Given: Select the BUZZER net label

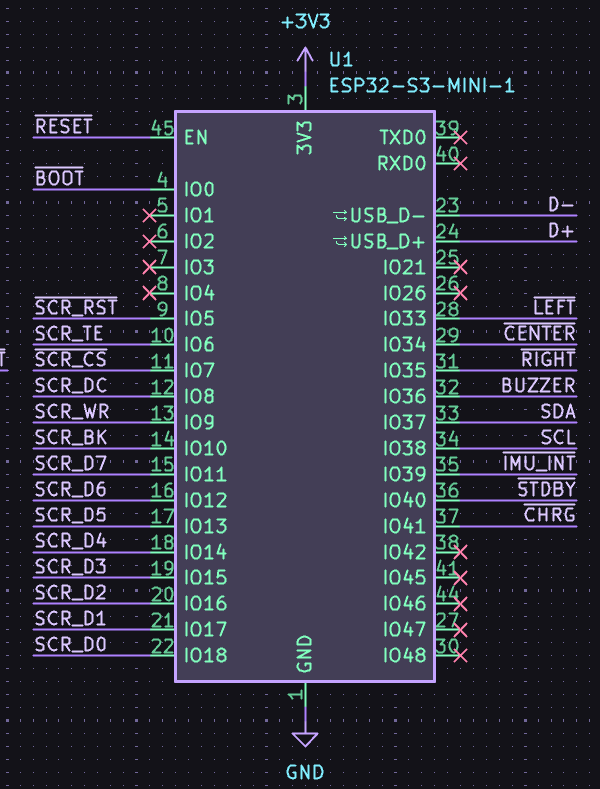Looking at the screenshot, I should [538, 385].
